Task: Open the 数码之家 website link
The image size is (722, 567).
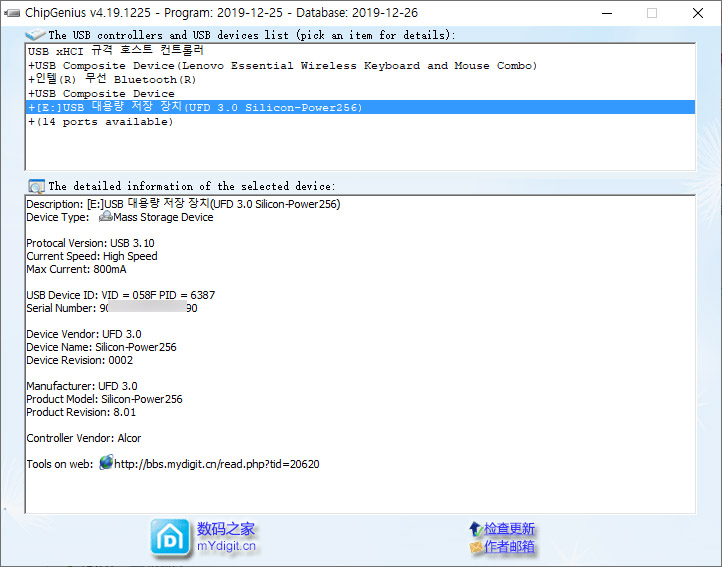Action: pyautogui.click(x=226, y=529)
